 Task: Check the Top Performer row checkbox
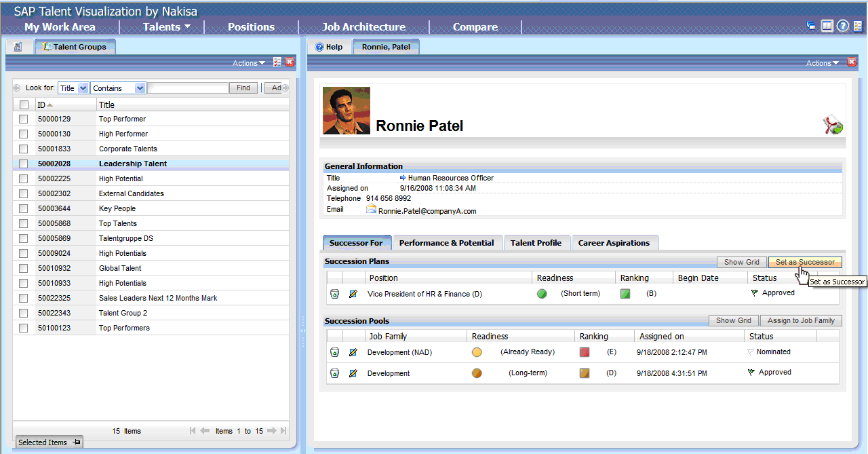click(24, 119)
